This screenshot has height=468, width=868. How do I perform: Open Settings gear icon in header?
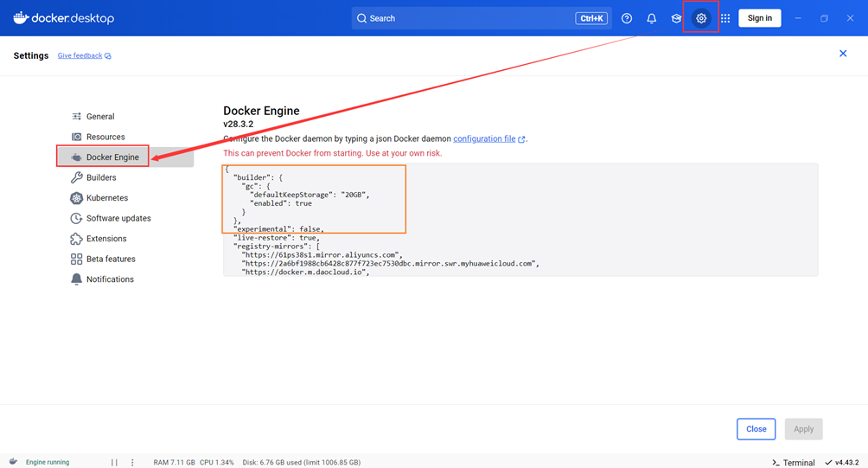701,18
